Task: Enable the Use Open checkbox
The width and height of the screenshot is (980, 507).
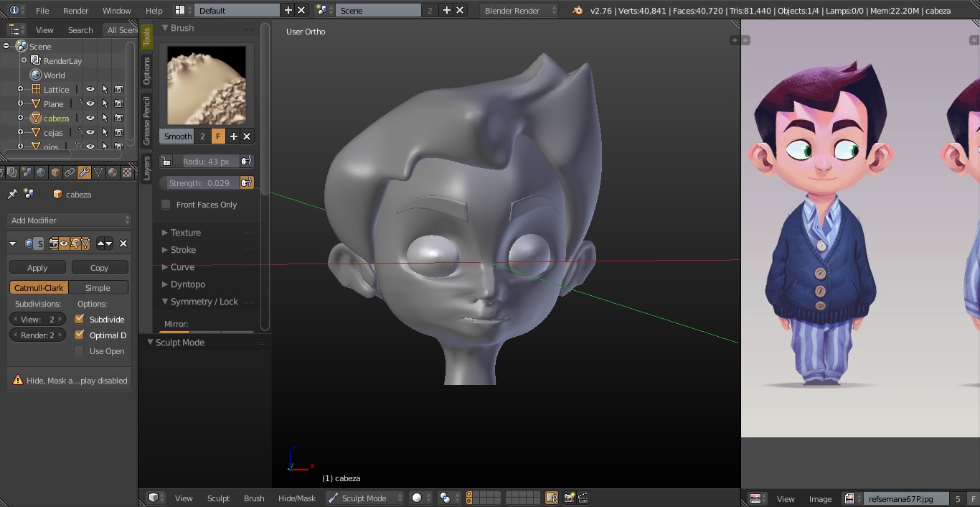Action: pos(80,350)
